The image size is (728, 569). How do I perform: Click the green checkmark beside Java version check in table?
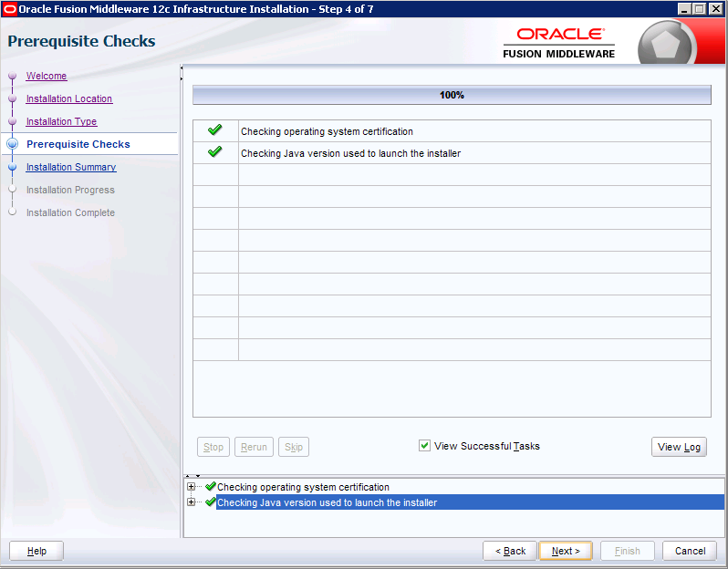point(214,151)
